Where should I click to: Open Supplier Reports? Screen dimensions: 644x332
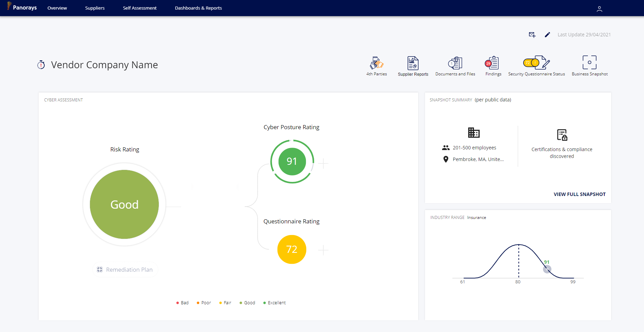point(413,65)
